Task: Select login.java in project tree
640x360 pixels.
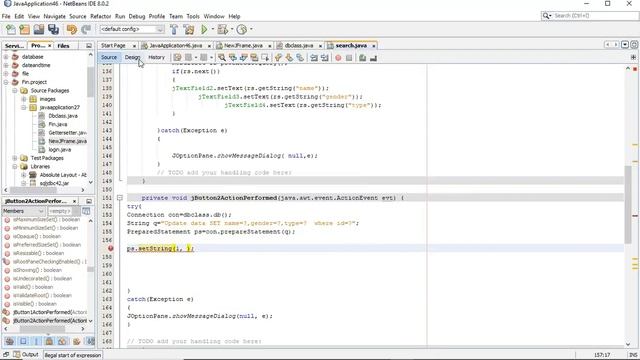Action: pyautogui.click(x=60, y=150)
